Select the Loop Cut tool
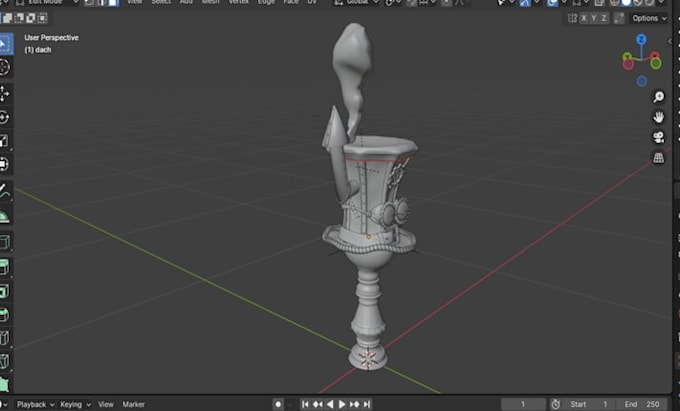 tap(5, 338)
